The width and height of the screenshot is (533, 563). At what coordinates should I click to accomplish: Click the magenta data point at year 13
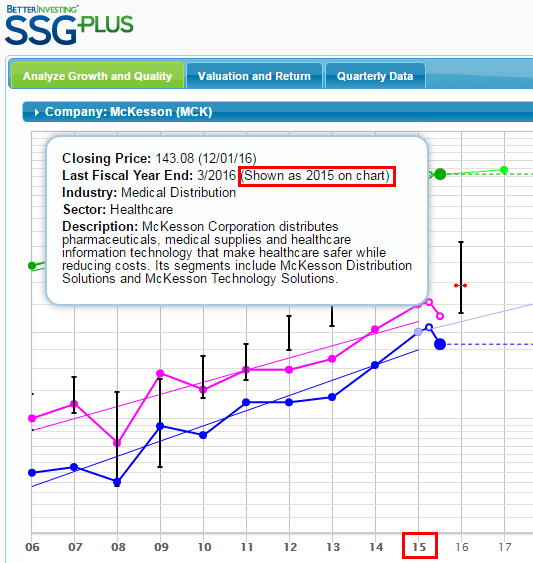point(332,359)
